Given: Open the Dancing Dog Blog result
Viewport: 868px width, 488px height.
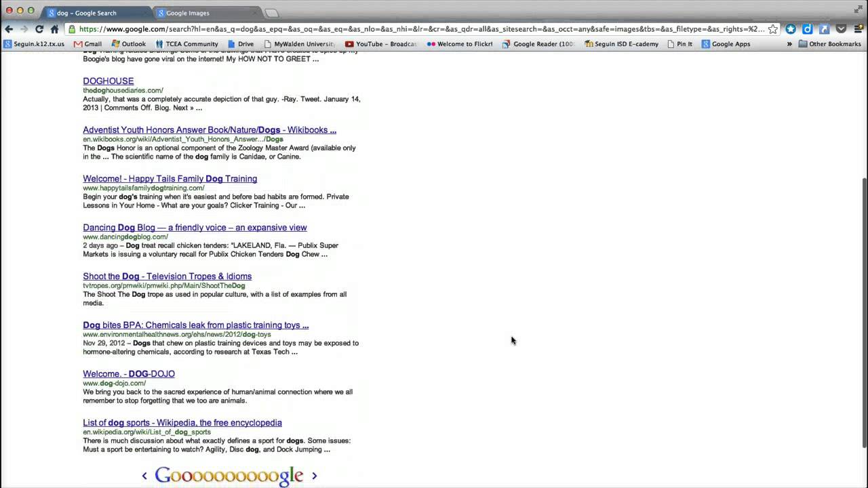Looking at the screenshot, I should [x=195, y=227].
